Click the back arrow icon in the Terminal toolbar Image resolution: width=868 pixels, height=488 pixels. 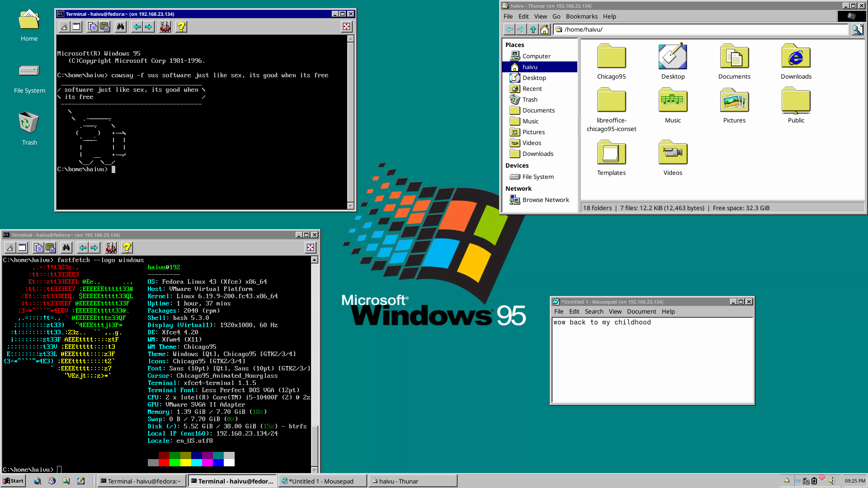[x=137, y=27]
